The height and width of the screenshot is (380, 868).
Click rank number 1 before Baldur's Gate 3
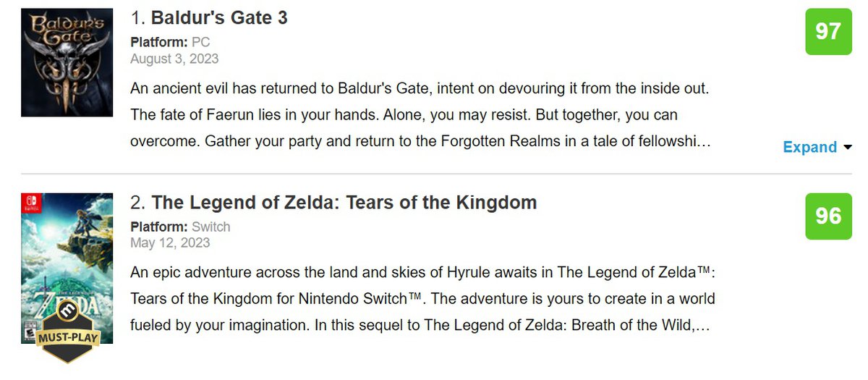click(137, 18)
